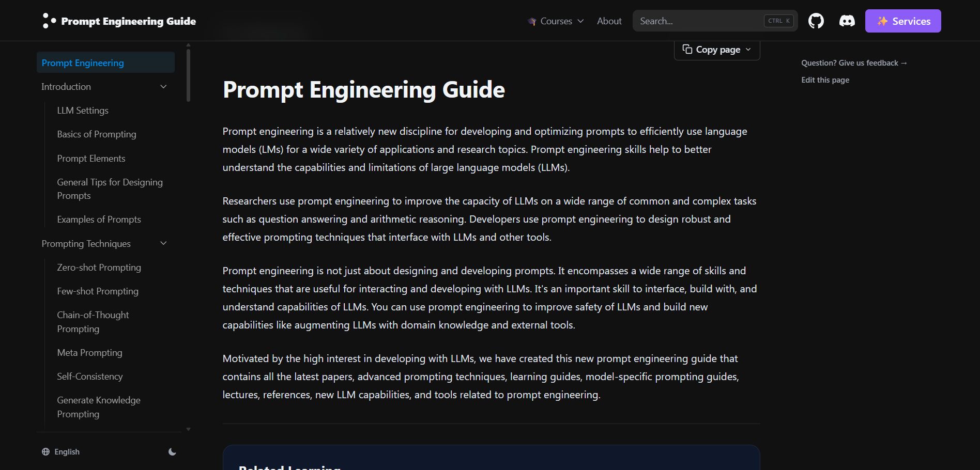The width and height of the screenshot is (980, 470).
Task: Open Generate Knowledge Prompting page
Action: pos(99,407)
